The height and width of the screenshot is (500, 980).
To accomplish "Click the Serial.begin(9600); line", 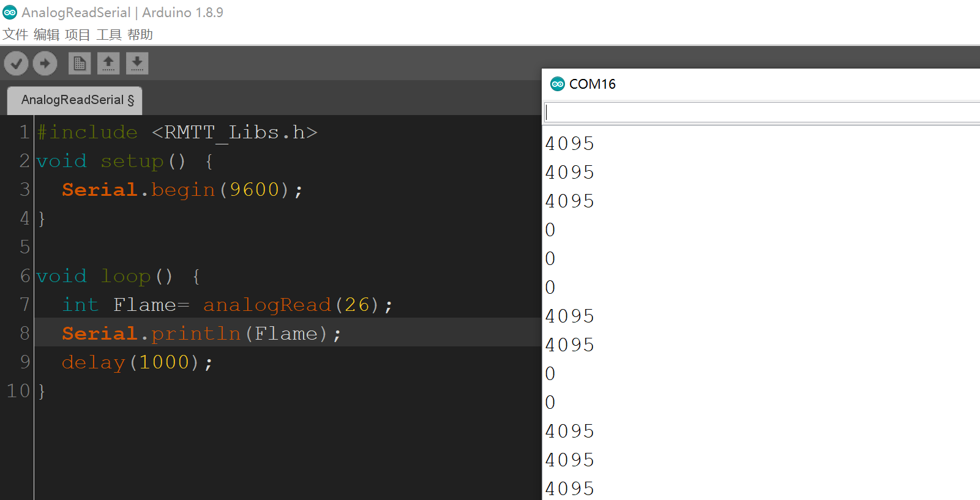I will pyautogui.click(x=182, y=190).
